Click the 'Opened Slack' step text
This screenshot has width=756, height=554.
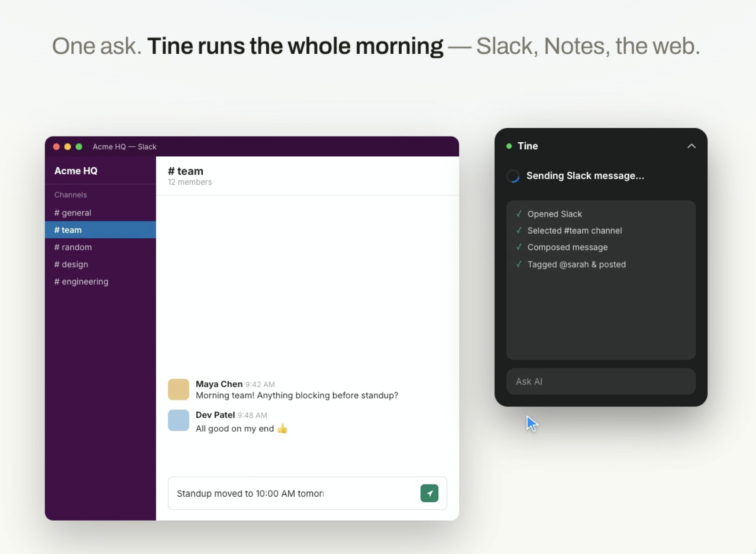click(x=554, y=214)
